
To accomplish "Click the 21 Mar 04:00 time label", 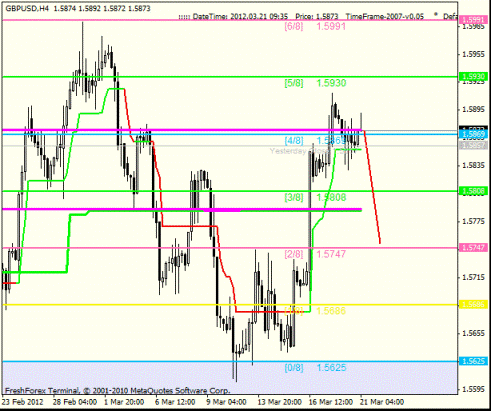I will click(x=382, y=402).
